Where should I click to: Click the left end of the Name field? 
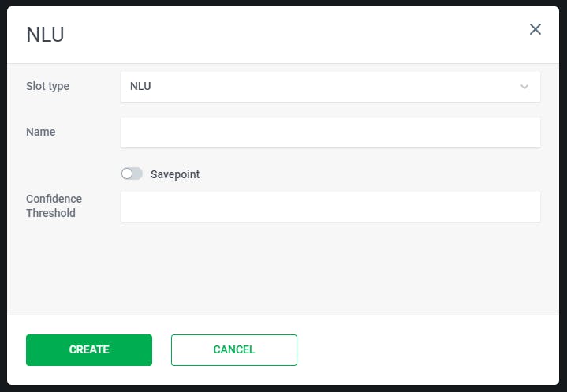pos(130,133)
